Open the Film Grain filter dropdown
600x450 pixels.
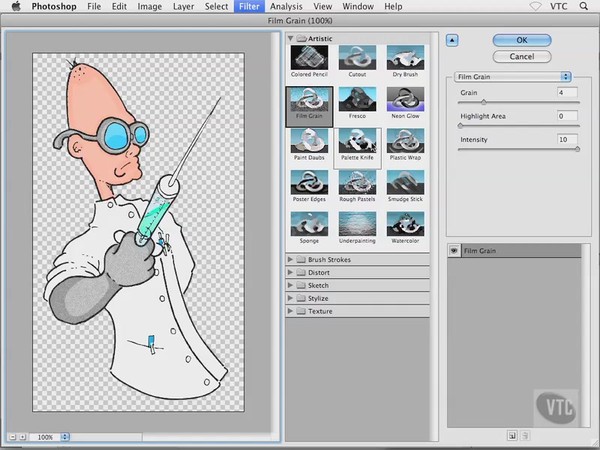click(x=512, y=77)
